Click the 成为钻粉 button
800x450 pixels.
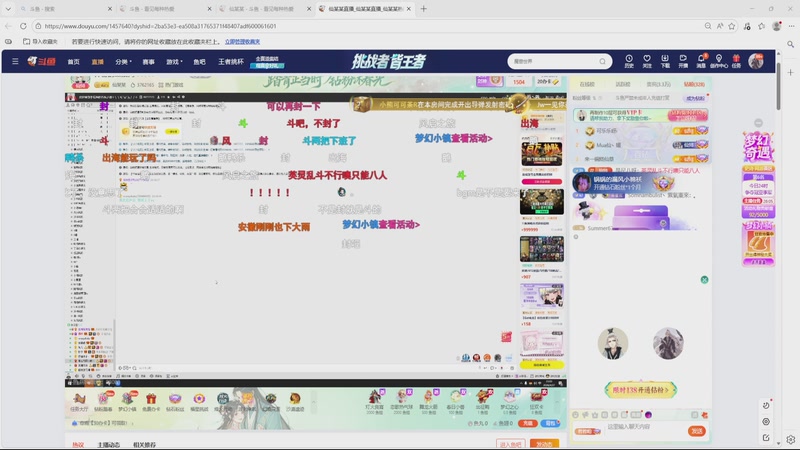695,98
